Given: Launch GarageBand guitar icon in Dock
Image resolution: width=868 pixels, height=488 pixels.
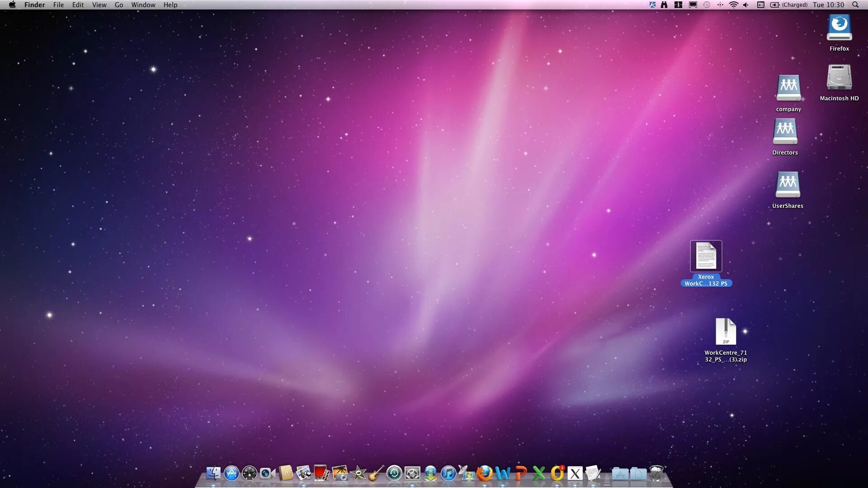Looking at the screenshot, I should point(376,473).
